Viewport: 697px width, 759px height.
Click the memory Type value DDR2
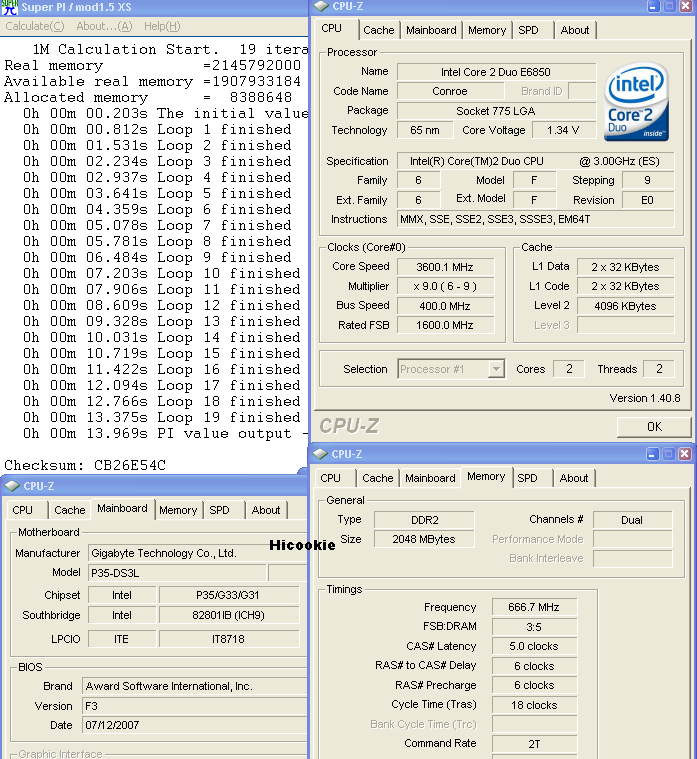click(x=424, y=520)
